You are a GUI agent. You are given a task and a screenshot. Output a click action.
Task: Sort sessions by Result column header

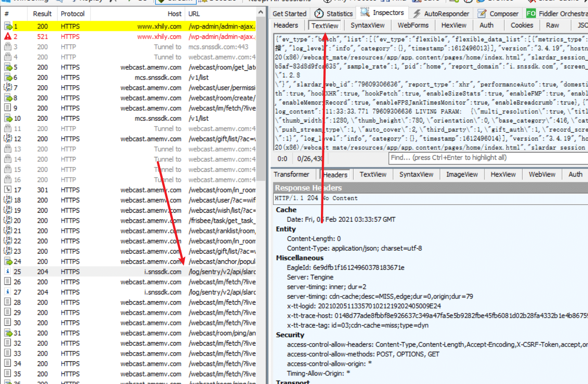pos(42,14)
